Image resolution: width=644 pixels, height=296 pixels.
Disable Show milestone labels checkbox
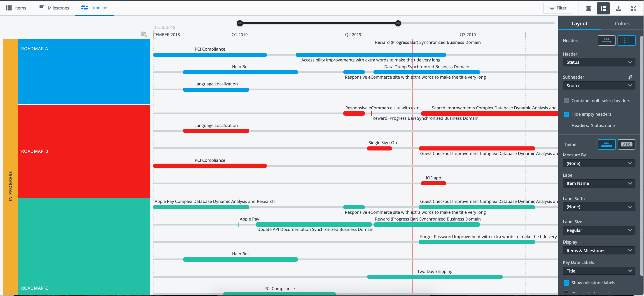click(566, 283)
